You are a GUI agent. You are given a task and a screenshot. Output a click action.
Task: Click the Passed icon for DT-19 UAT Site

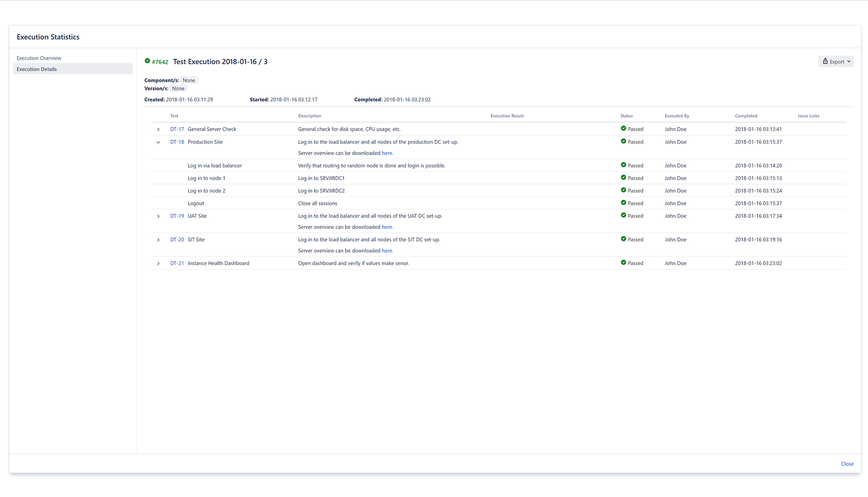[623, 216]
